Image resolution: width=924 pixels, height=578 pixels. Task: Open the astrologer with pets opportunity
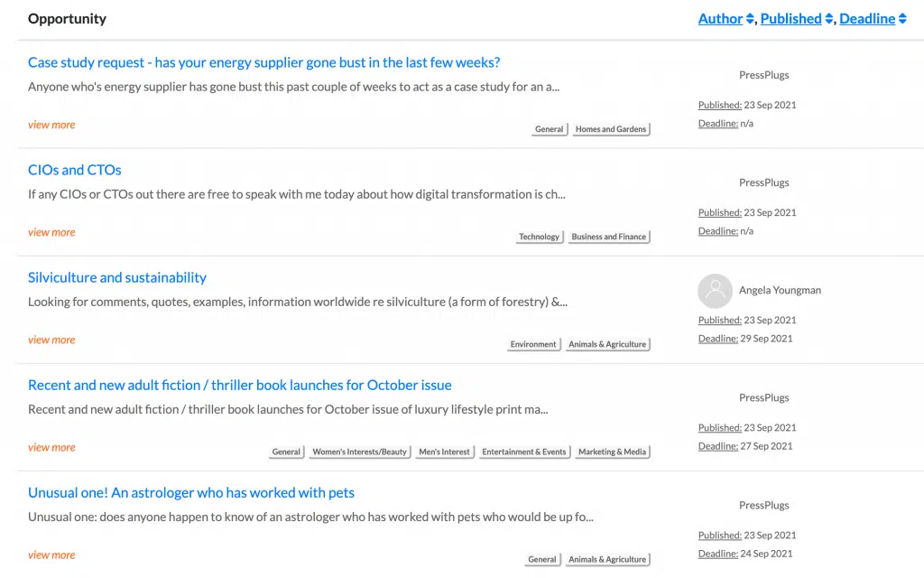[191, 492]
